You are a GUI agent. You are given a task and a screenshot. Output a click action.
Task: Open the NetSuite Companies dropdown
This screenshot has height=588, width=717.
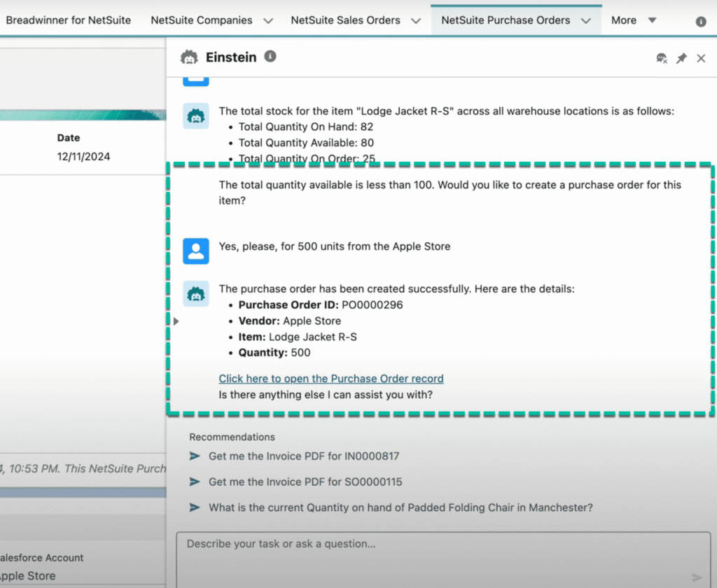(x=268, y=20)
